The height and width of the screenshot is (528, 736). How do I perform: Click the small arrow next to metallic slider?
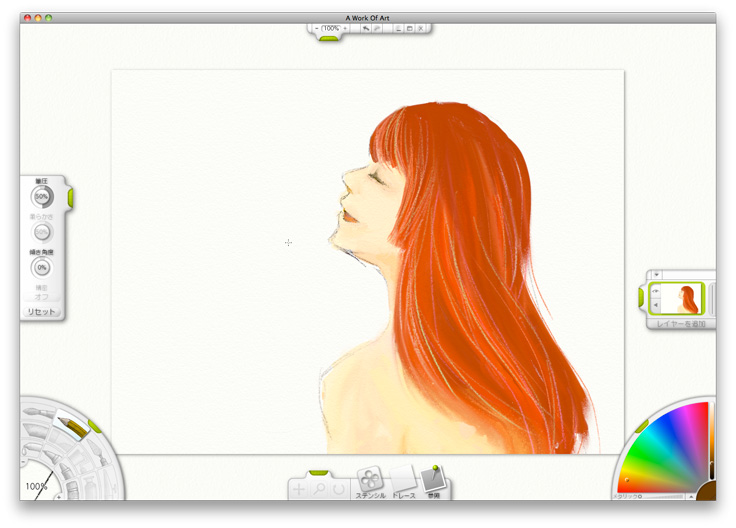pos(691,496)
